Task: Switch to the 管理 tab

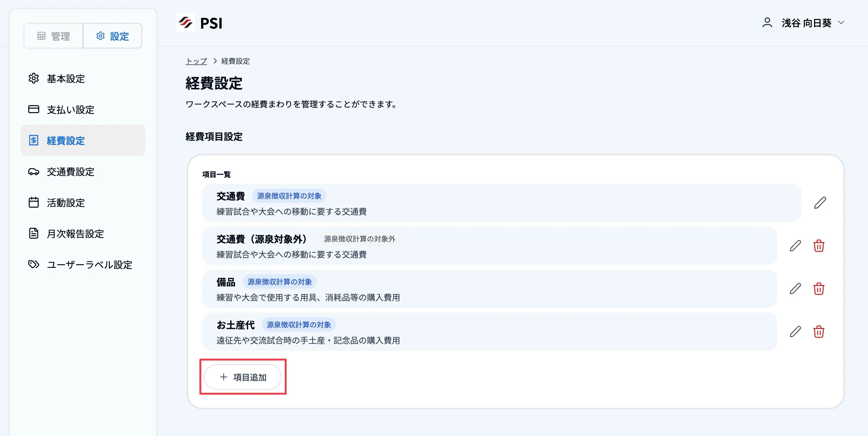Action: (x=54, y=36)
